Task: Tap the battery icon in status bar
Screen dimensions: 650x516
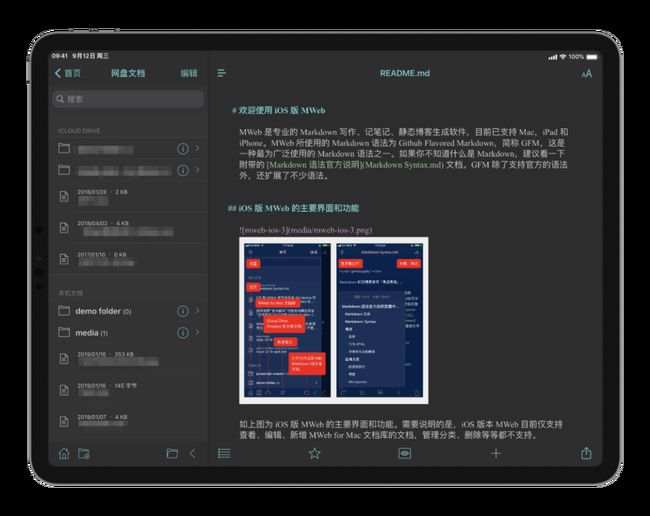Action: tap(592, 57)
